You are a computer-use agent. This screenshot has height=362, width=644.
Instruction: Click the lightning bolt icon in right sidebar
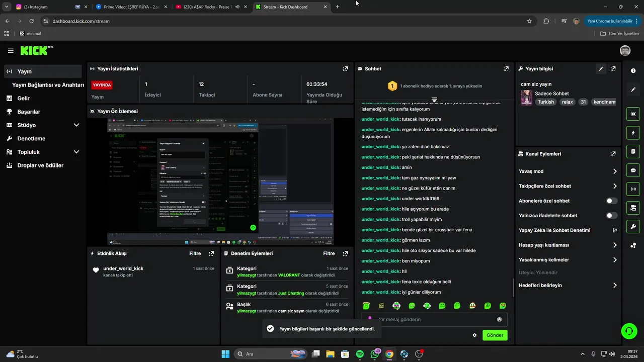[x=633, y=133]
